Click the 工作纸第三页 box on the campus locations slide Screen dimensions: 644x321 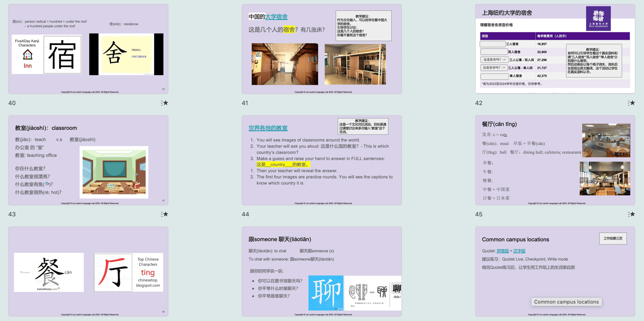pyautogui.click(x=613, y=238)
